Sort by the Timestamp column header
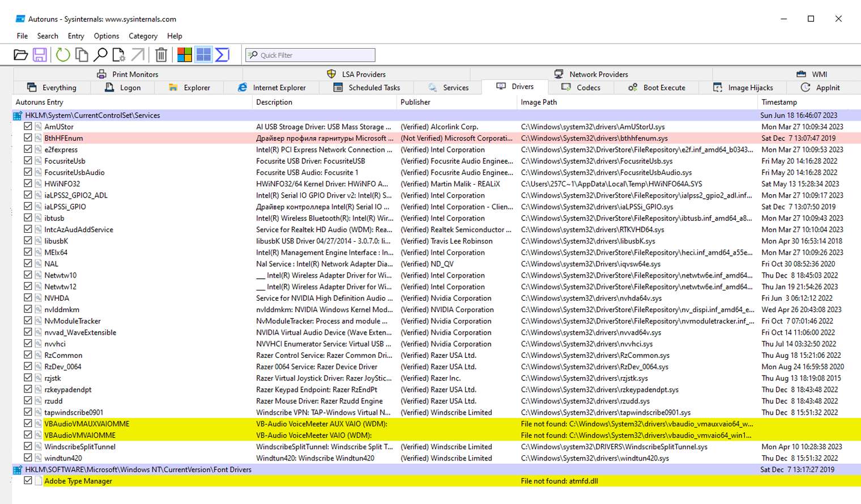The image size is (861, 504). 809,102
